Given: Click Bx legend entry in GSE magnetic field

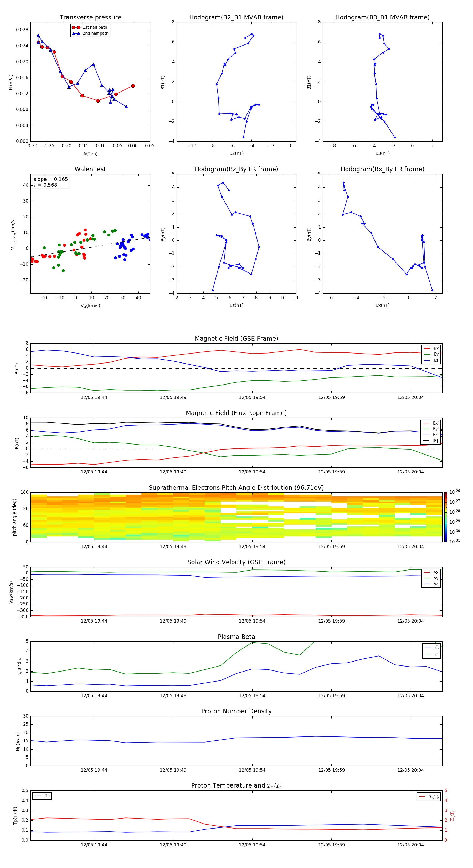Looking at the screenshot, I should coord(431,349).
